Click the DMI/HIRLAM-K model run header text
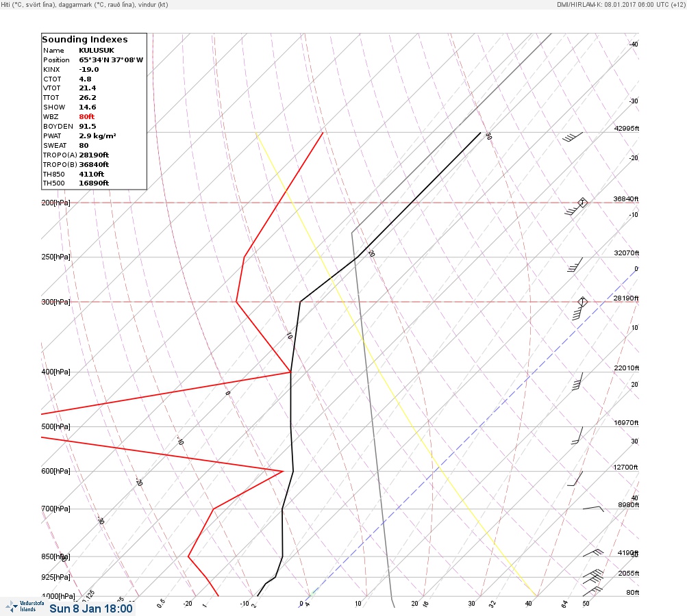This screenshot has width=687, height=616. point(621,4)
